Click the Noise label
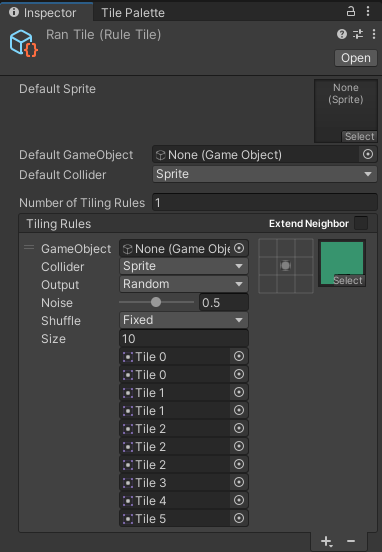The image size is (382, 552). 57,303
